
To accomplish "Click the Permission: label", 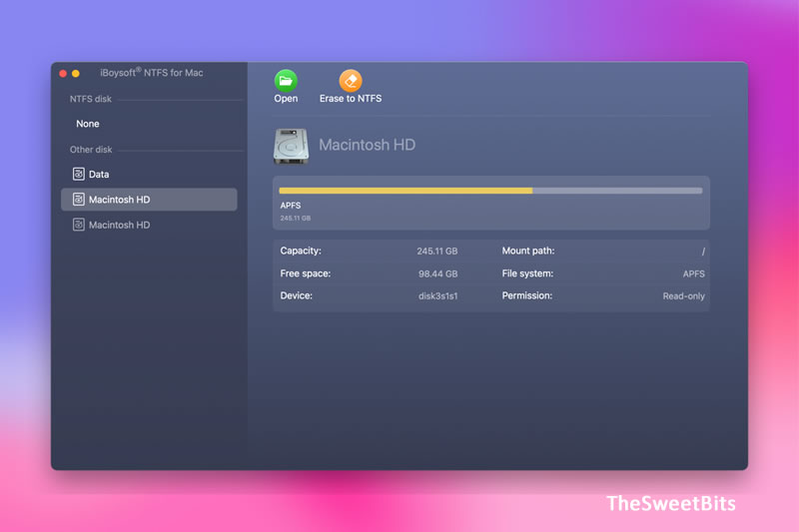I will click(x=527, y=295).
